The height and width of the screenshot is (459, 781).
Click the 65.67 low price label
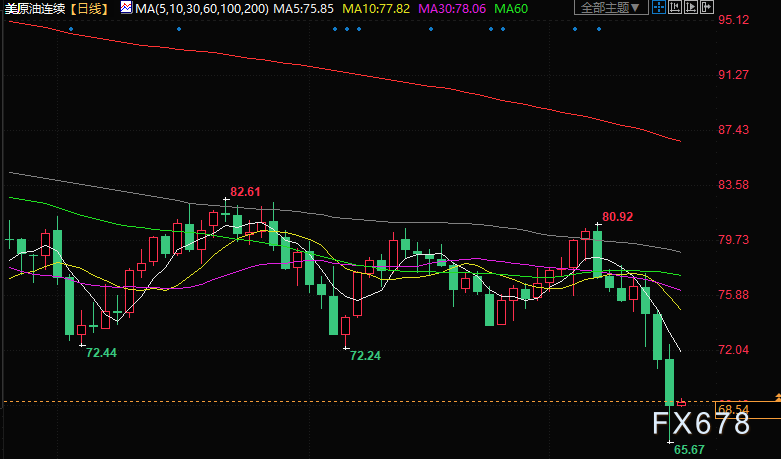tap(690, 450)
